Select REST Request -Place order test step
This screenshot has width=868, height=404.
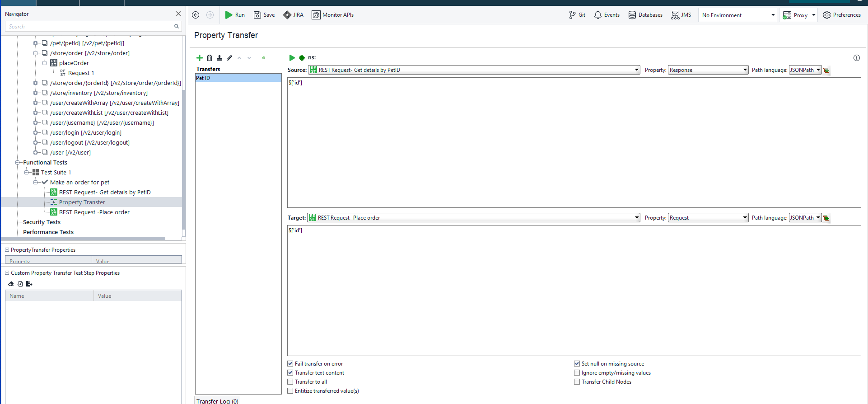tap(94, 212)
